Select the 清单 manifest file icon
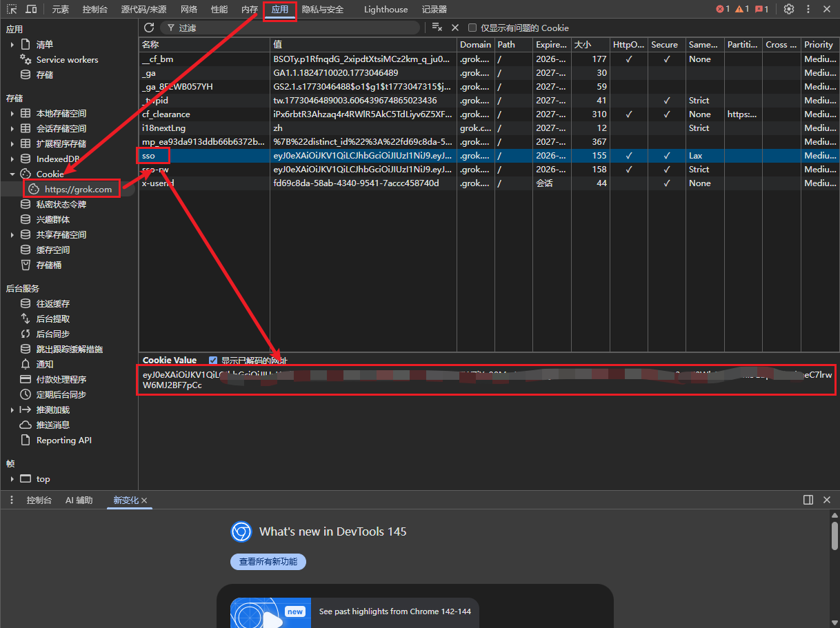 click(x=26, y=44)
